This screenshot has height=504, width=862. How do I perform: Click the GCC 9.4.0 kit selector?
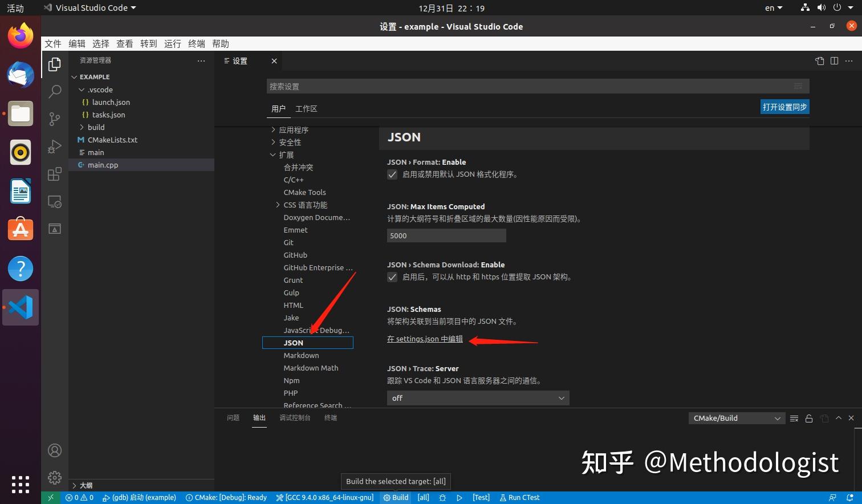coord(325,498)
